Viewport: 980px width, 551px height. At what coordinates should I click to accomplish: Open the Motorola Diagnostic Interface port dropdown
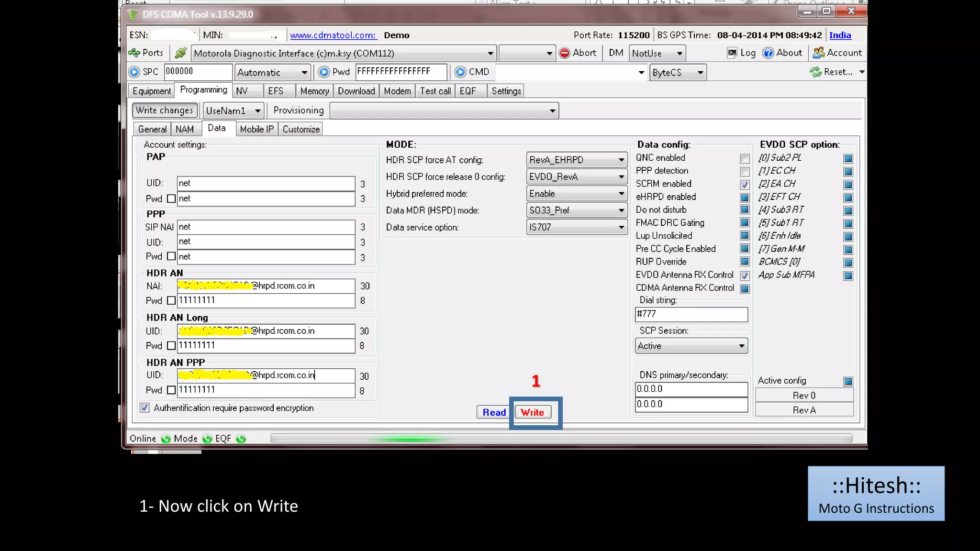click(343, 53)
